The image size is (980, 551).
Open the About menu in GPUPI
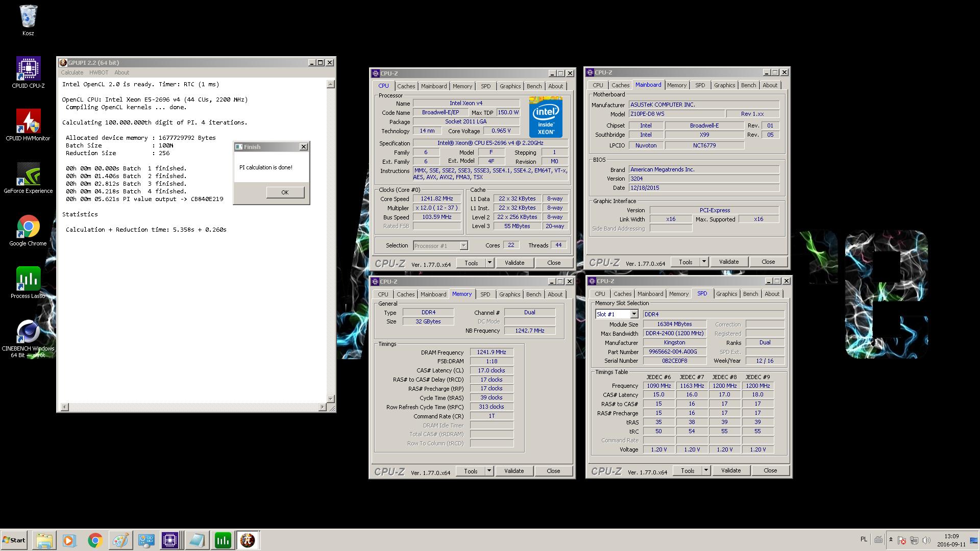coord(121,72)
